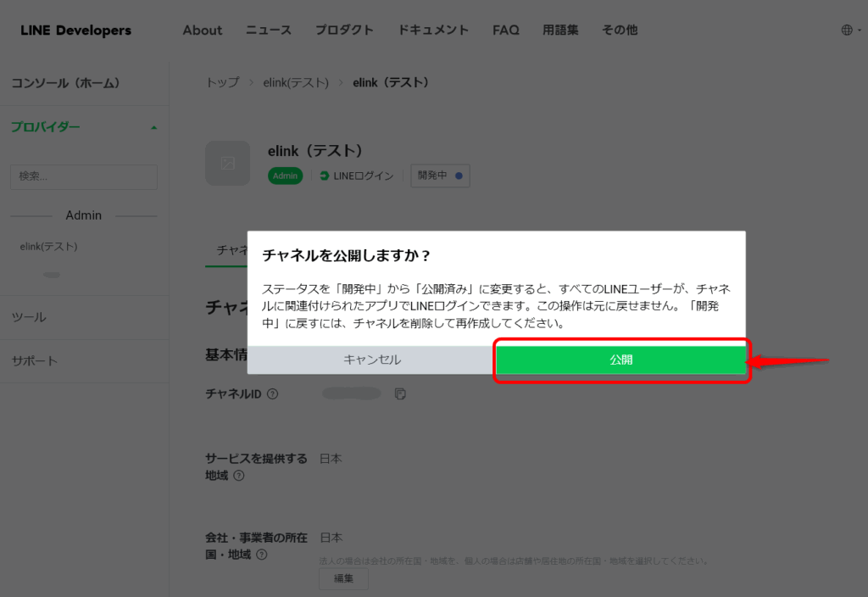Click the LINEログイン channel type label
868x597 pixels.
363,176
